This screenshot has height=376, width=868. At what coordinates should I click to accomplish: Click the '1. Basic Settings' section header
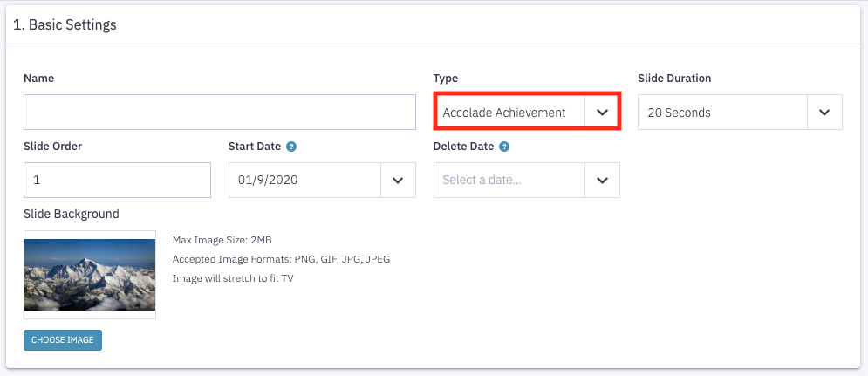point(65,25)
